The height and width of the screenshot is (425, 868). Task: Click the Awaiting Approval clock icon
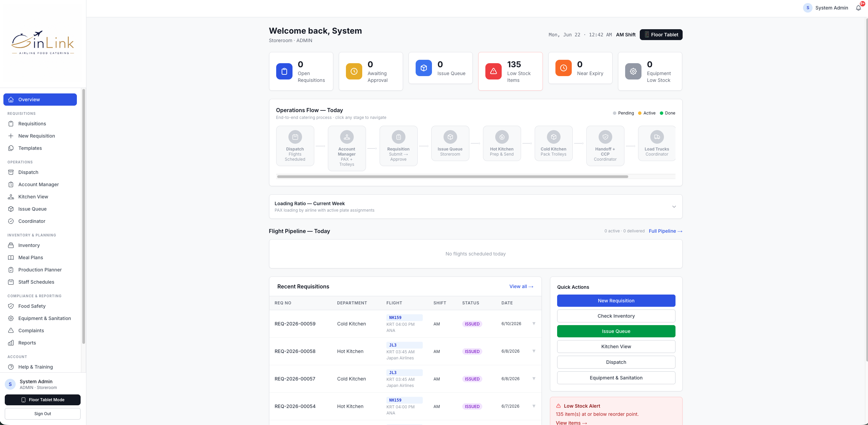click(x=354, y=71)
